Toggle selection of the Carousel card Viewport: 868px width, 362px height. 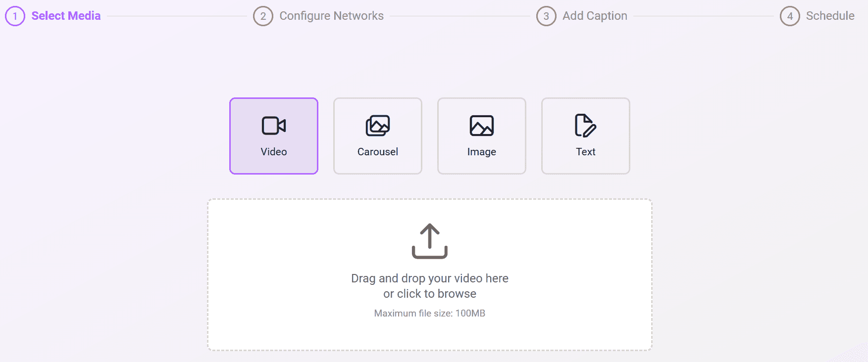click(x=377, y=136)
